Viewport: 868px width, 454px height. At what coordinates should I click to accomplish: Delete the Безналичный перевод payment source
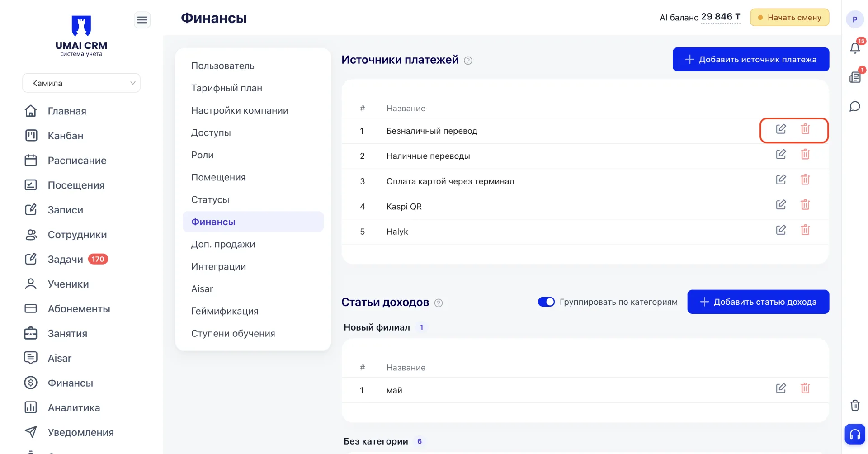coord(805,129)
